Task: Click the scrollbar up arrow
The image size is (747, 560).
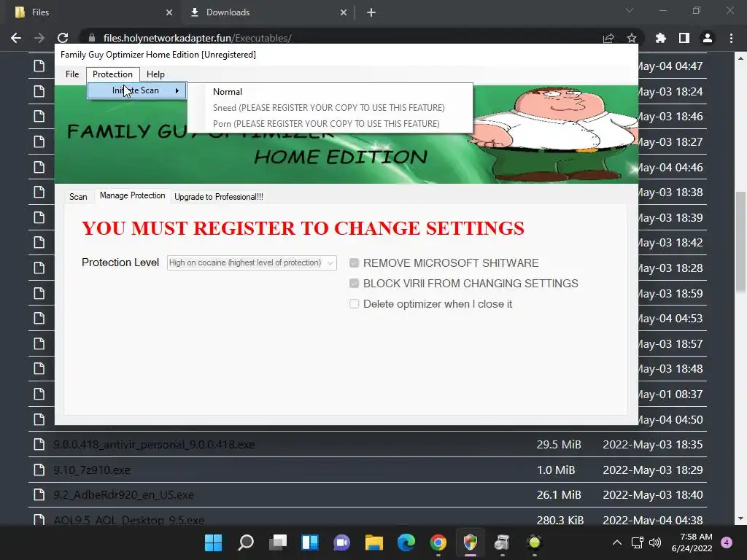Action: coord(740,58)
